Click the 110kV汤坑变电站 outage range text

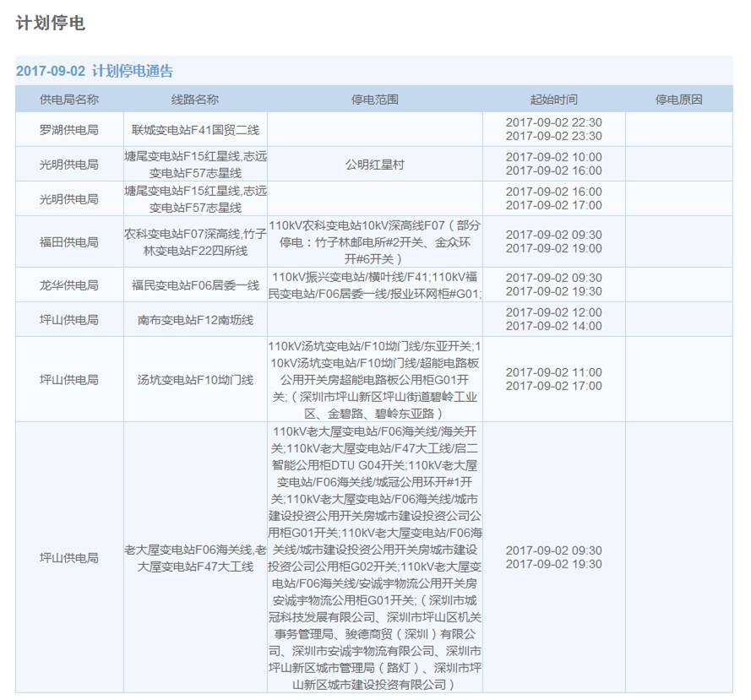click(374, 379)
